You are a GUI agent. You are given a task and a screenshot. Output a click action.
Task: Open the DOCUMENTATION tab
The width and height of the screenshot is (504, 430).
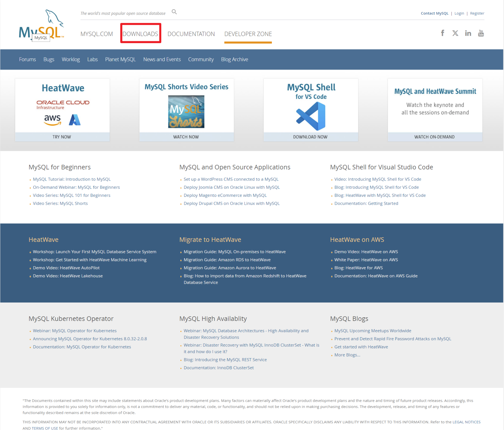[191, 34]
